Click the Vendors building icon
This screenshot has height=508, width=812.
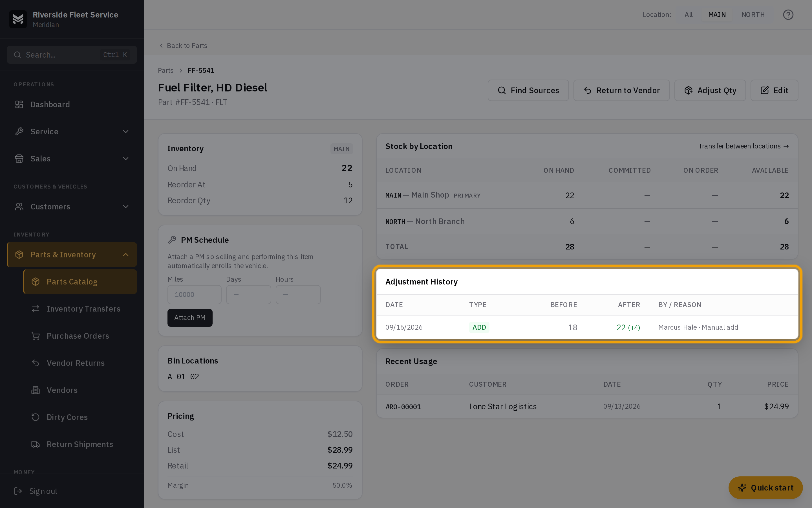[x=36, y=390]
